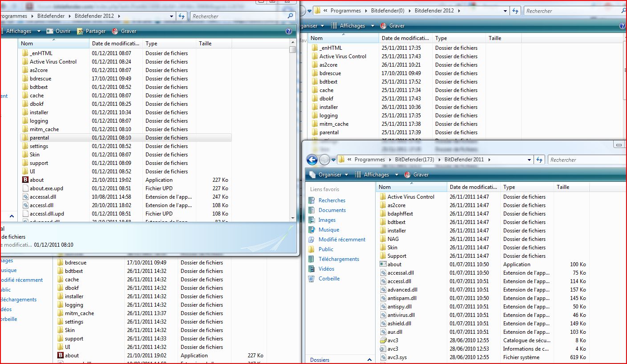Expand the Dossiers pane chevron

[x=369, y=360]
